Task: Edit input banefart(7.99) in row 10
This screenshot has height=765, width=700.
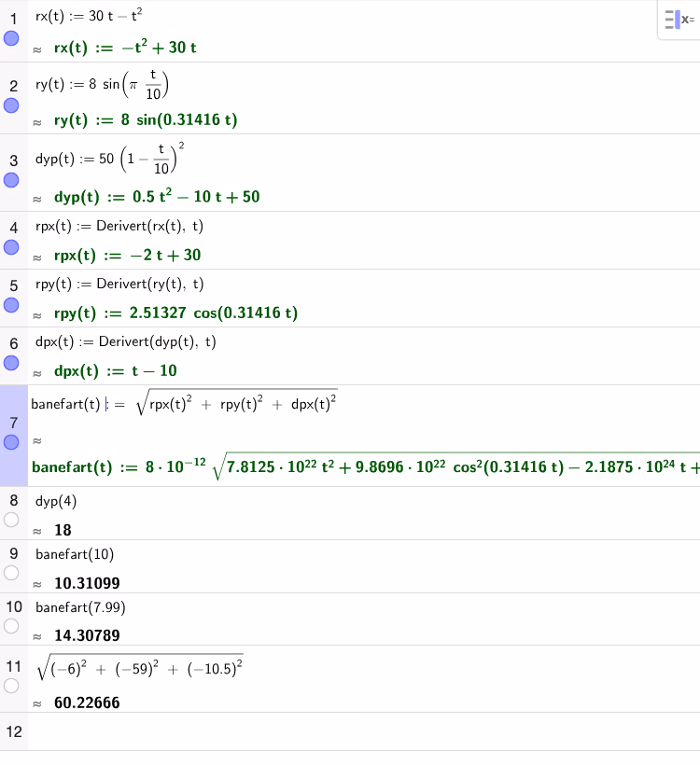Action: [x=80, y=607]
